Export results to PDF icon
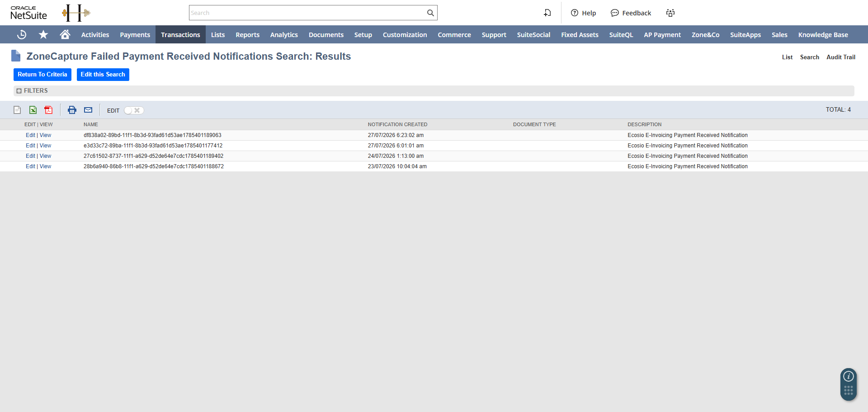Screen dimensions: 868x412 [48, 110]
